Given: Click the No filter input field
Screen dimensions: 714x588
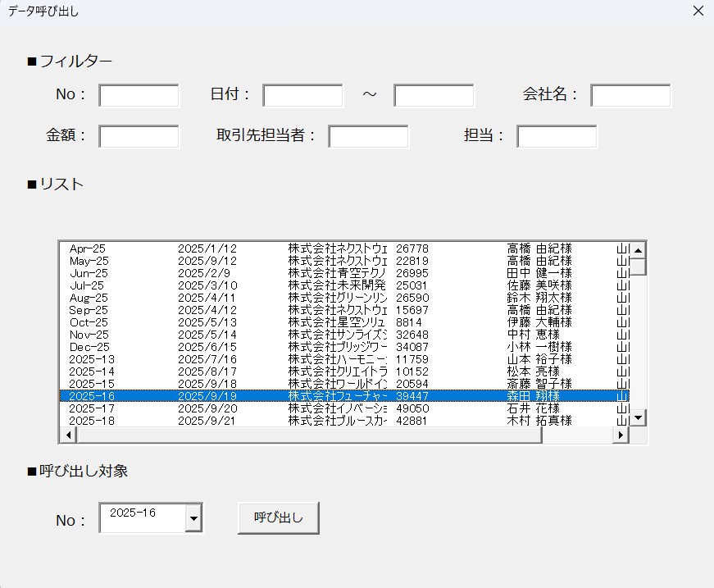Looking at the screenshot, I should (x=139, y=95).
